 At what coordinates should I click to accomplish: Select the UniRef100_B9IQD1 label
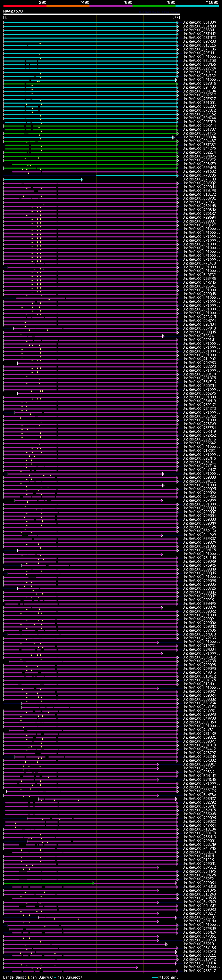point(199,103)
